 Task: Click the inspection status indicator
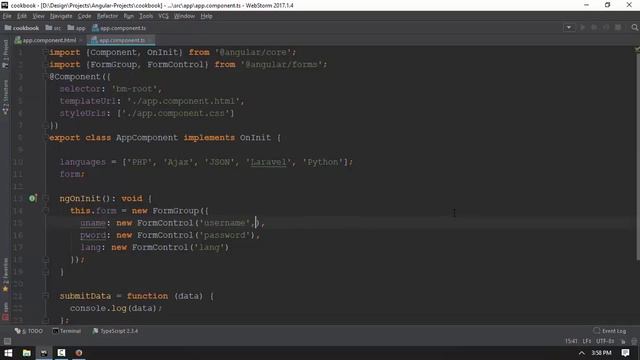click(x=637, y=49)
